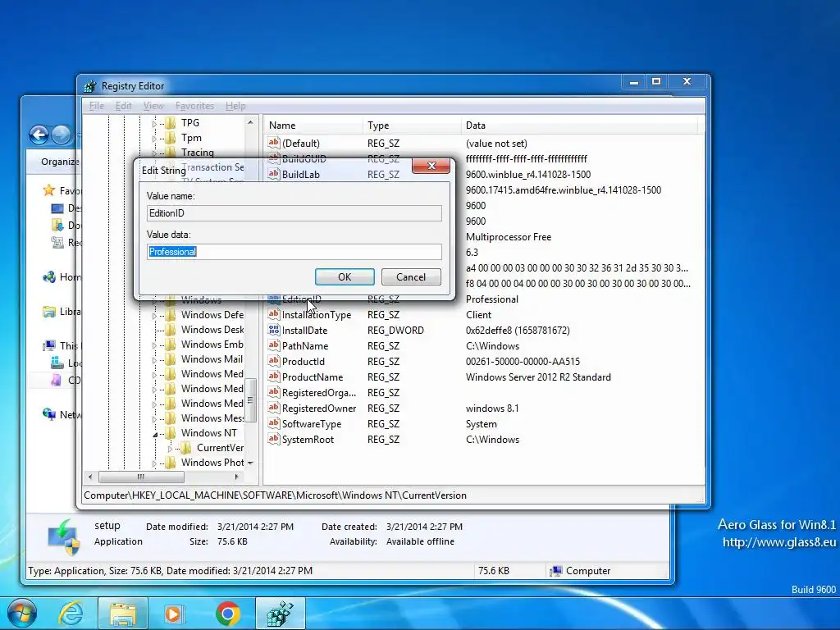The width and height of the screenshot is (840, 630).
Task: Click the Windows NT folder icon
Action: (x=171, y=433)
